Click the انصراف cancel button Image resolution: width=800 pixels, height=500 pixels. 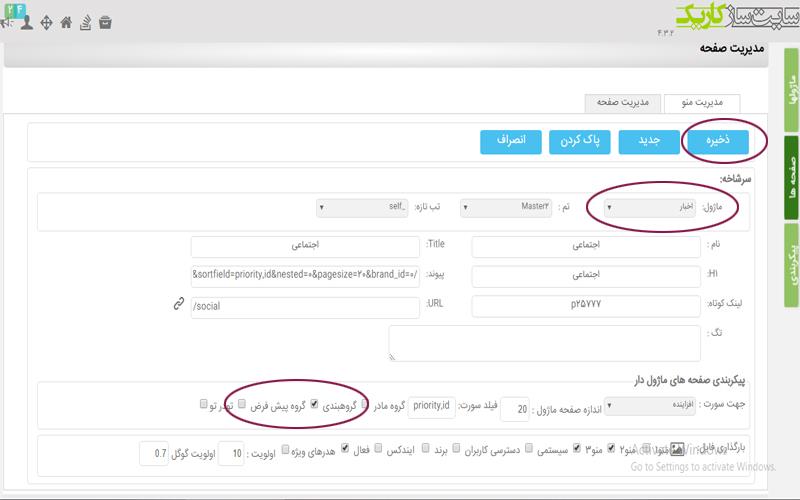point(511,141)
